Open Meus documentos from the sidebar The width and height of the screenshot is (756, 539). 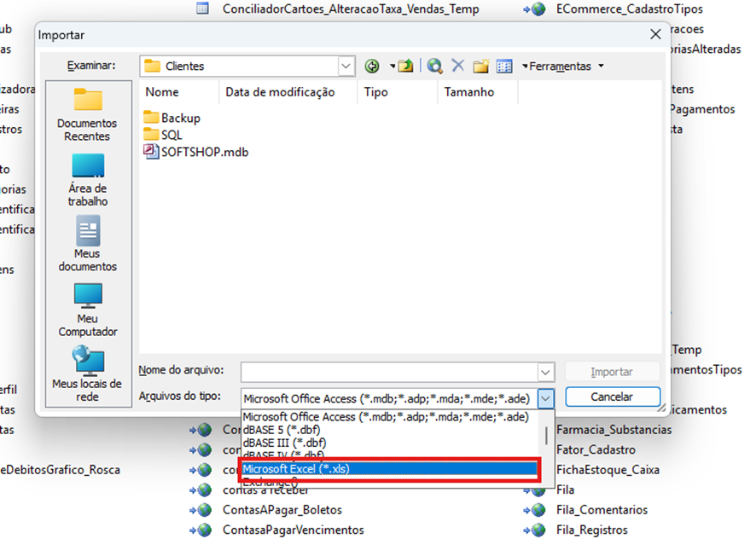[87, 245]
